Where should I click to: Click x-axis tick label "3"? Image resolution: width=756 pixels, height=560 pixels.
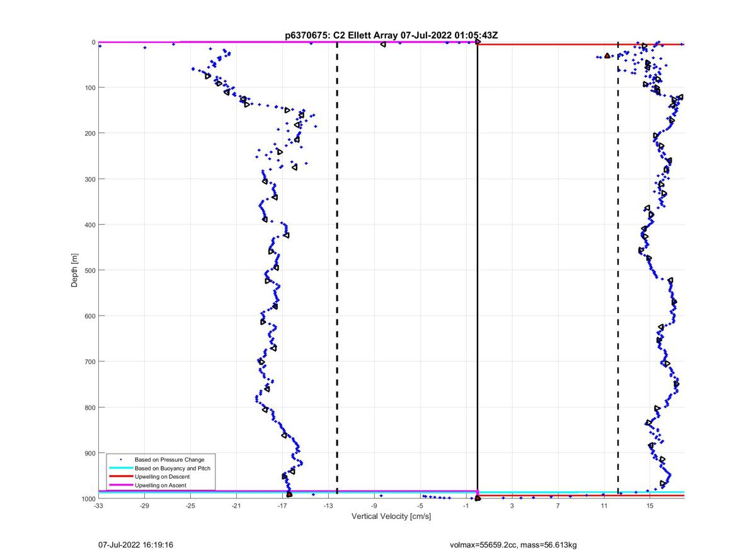tap(512, 505)
